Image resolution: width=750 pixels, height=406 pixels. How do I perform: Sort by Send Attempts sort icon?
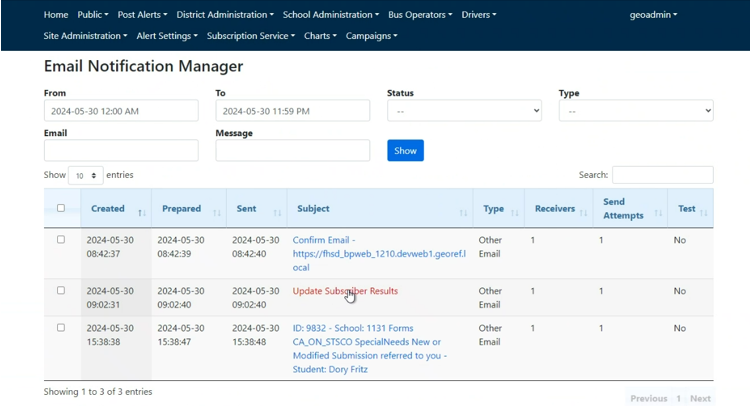tap(657, 212)
